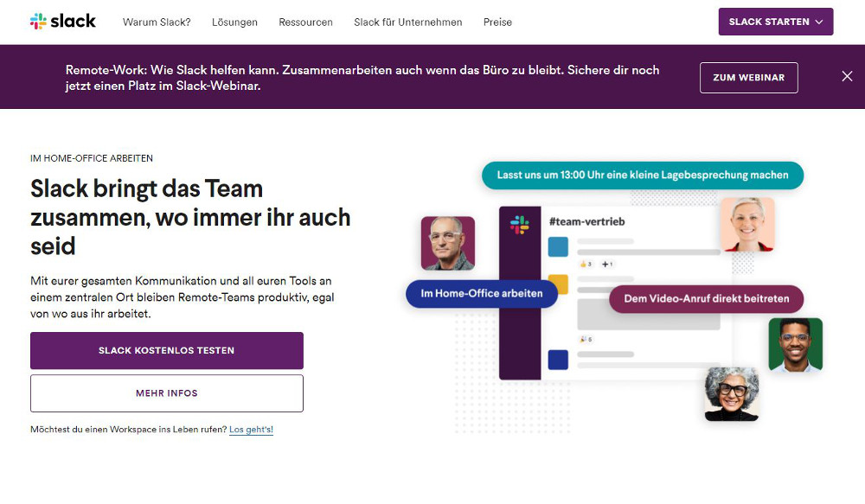Open the Warum Slack? menu
Viewport: 865px width, 504px height.
pyautogui.click(x=157, y=22)
